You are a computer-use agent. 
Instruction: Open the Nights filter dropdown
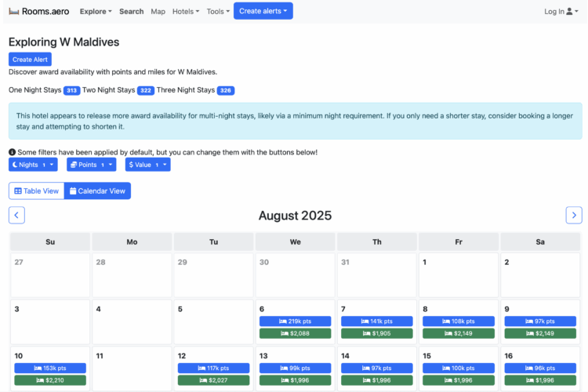pos(33,165)
